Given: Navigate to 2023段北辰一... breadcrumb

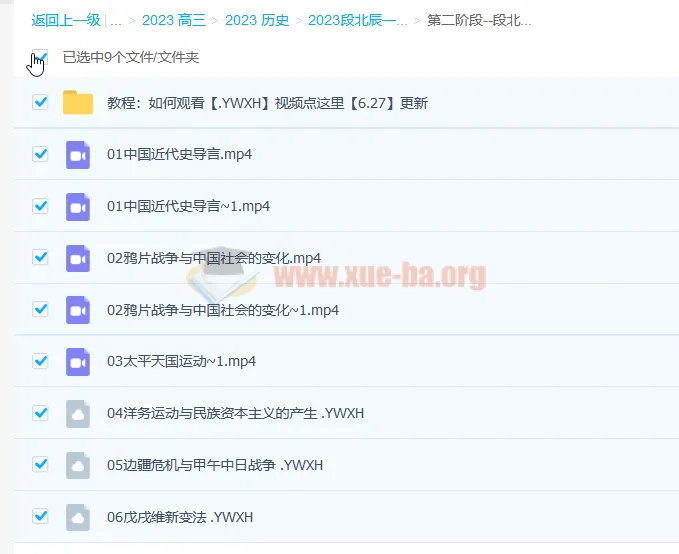Looking at the screenshot, I should (357, 20).
